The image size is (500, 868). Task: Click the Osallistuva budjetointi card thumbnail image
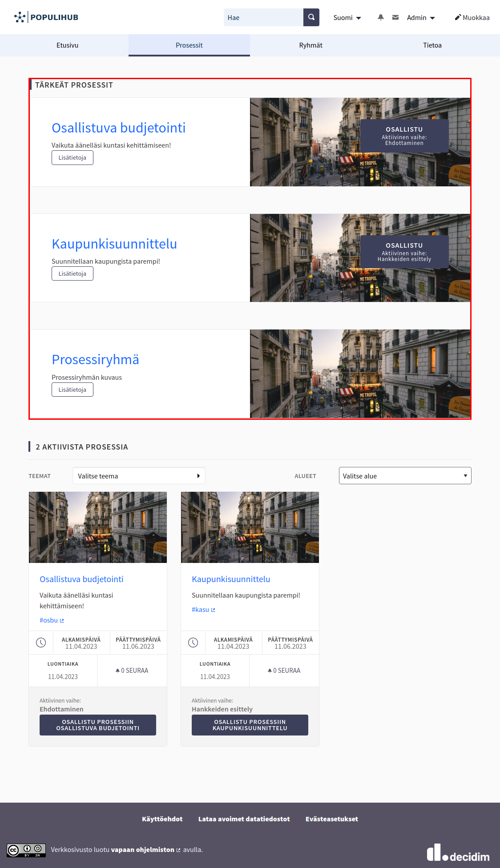(x=98, y=527)
